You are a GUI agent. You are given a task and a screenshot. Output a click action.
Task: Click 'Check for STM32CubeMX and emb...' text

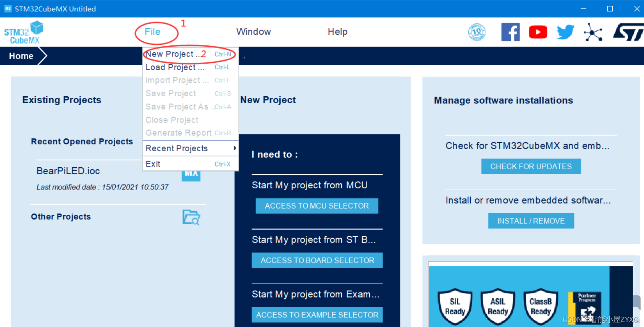(528, 146)
